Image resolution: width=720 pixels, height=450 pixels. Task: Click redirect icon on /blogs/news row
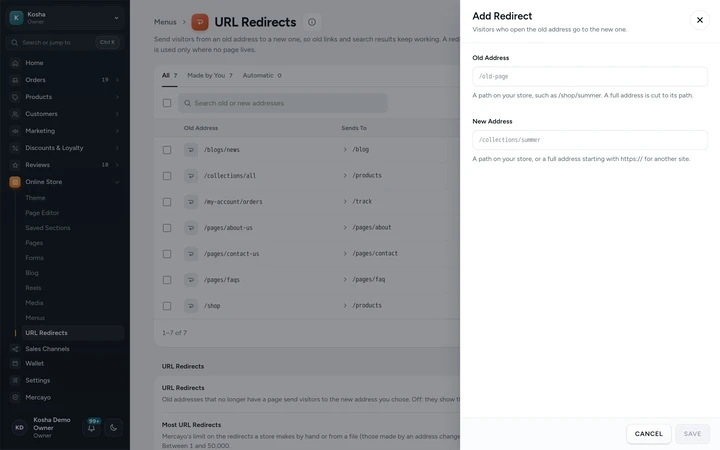coord(191,150)
